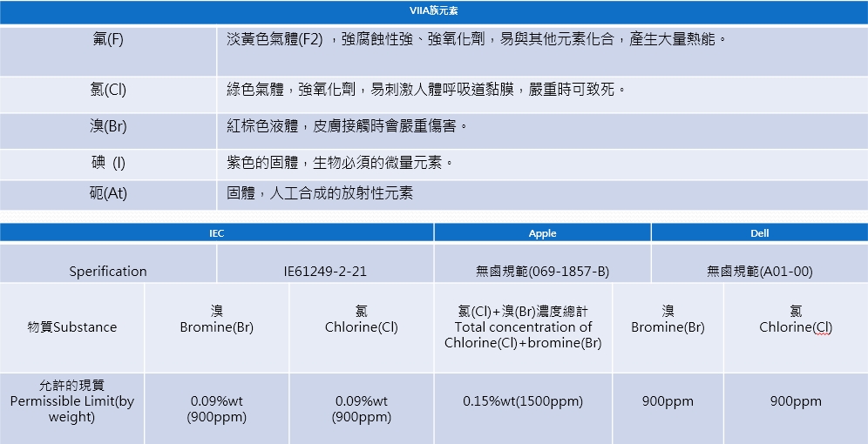Screen dimensions: 868x444
Task: Select the IEC column header
Action: [216, 233]
